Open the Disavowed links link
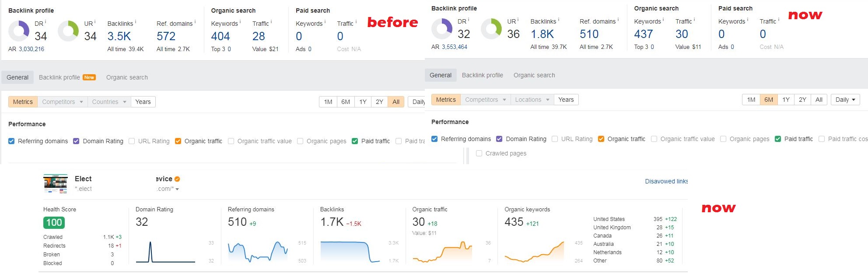868x276 pixels. click(x=666, y=181)
